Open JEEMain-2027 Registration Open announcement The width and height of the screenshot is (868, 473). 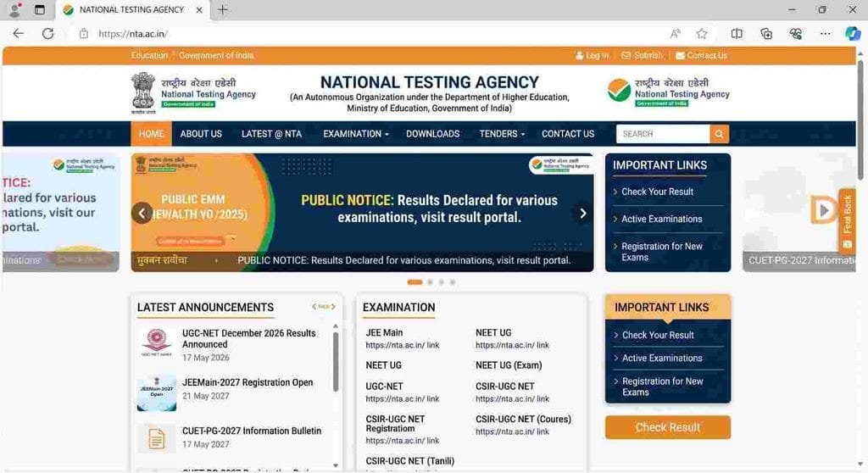coord(248,382)
